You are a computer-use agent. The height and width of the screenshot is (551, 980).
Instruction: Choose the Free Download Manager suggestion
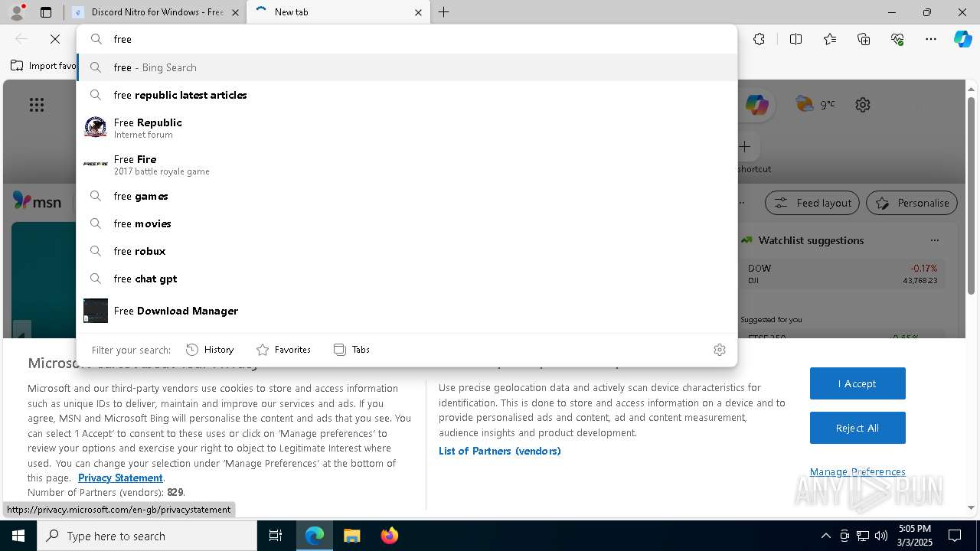pos(407,311)
